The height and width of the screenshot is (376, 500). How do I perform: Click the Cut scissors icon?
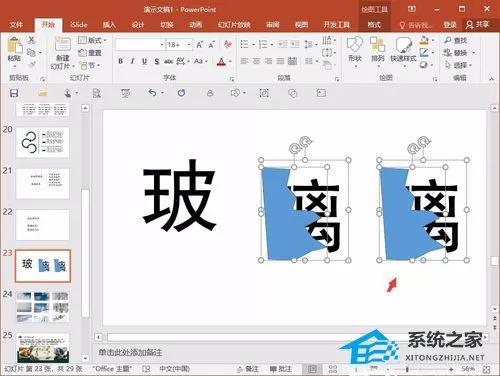coord(32,40)
